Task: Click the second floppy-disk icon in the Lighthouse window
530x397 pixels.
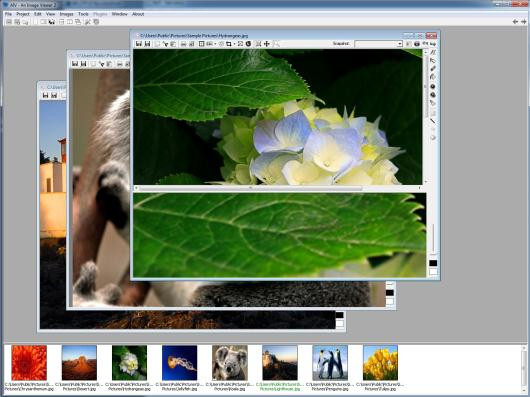Action: (x=54, y=96)
